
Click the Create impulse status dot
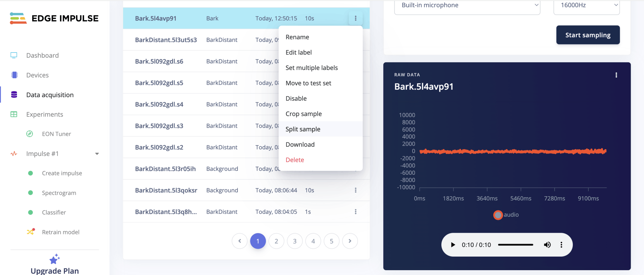(30, 173)
